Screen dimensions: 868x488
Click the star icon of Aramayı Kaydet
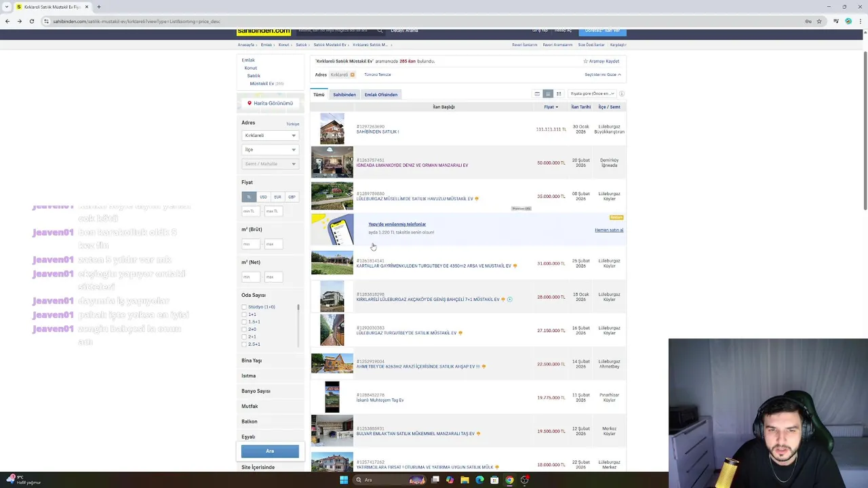pos(586,61)
